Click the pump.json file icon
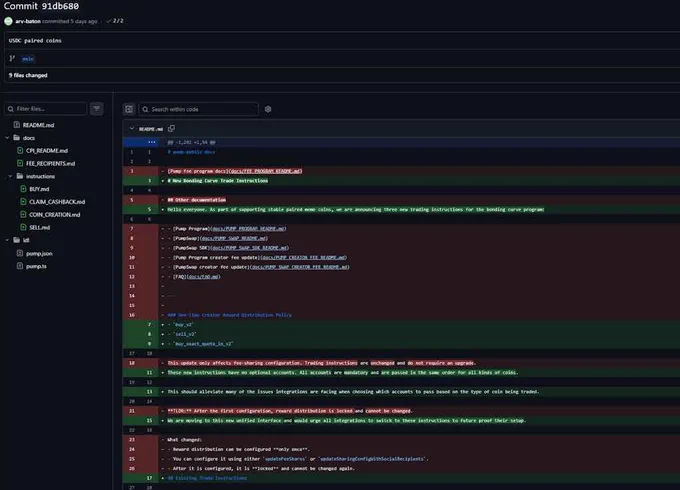680x490 pixels. (20, 253)
